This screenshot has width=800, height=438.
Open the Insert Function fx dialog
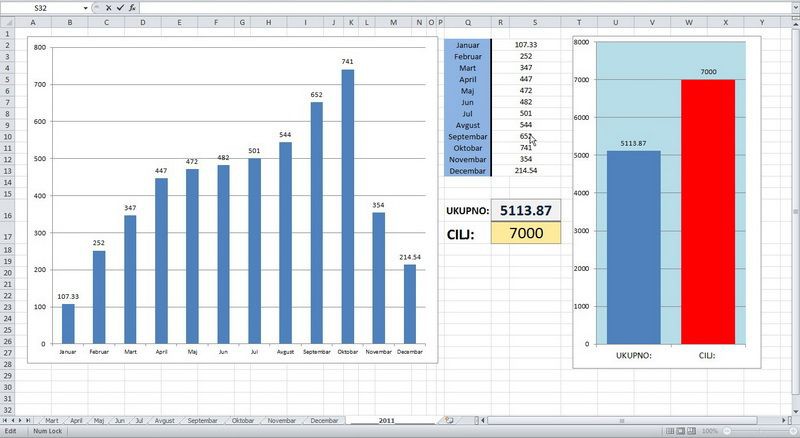132,8
